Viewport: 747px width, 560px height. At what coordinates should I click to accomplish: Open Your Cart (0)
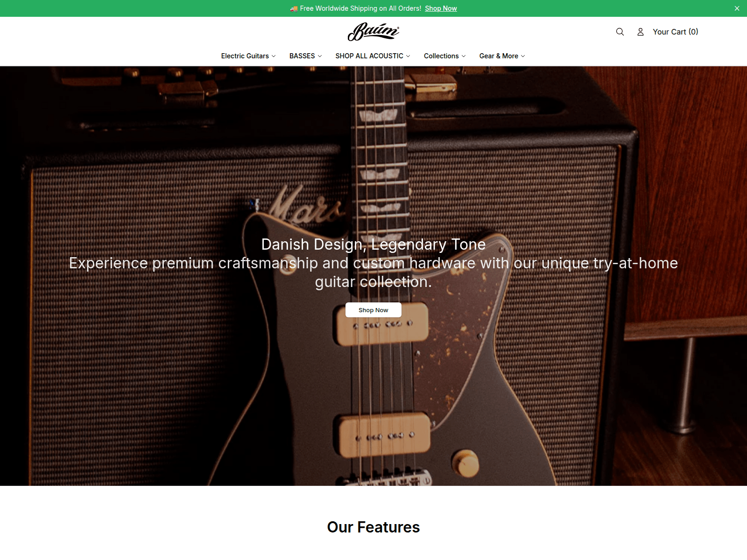(x=675, y=32)
